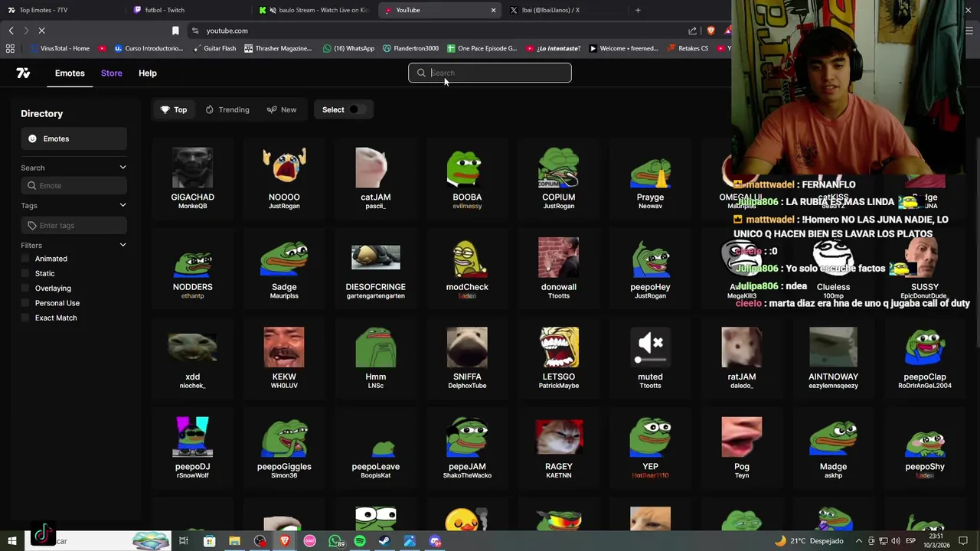Open the VirusTotal - Home bookmark
Viewport: 980px width, 551px height.
tap(59, 48)
